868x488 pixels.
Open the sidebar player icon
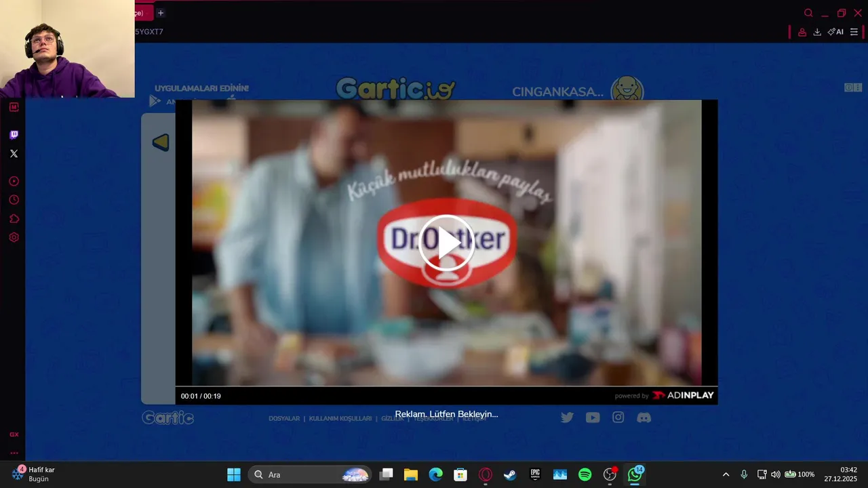pos(14,181)
